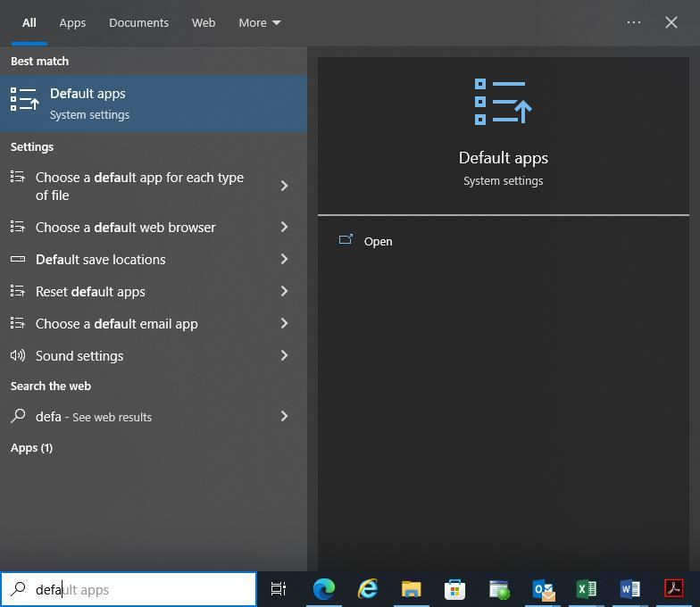Click the Default apps best match icon
This screenshot has width=700, height=607.
point(25,99)
